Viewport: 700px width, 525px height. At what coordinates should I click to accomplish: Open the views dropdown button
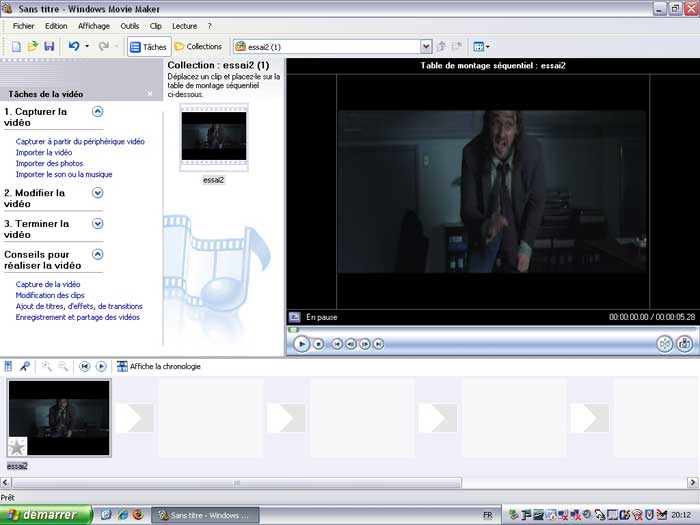(x=481, y=46)
